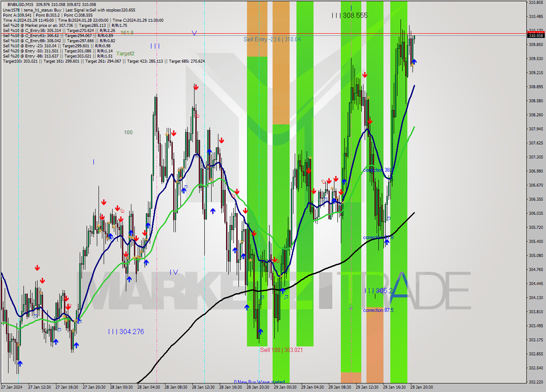Click the 302.540 price axis label
546x392 pixels.
pyautogui.click(x=536, y=368)
